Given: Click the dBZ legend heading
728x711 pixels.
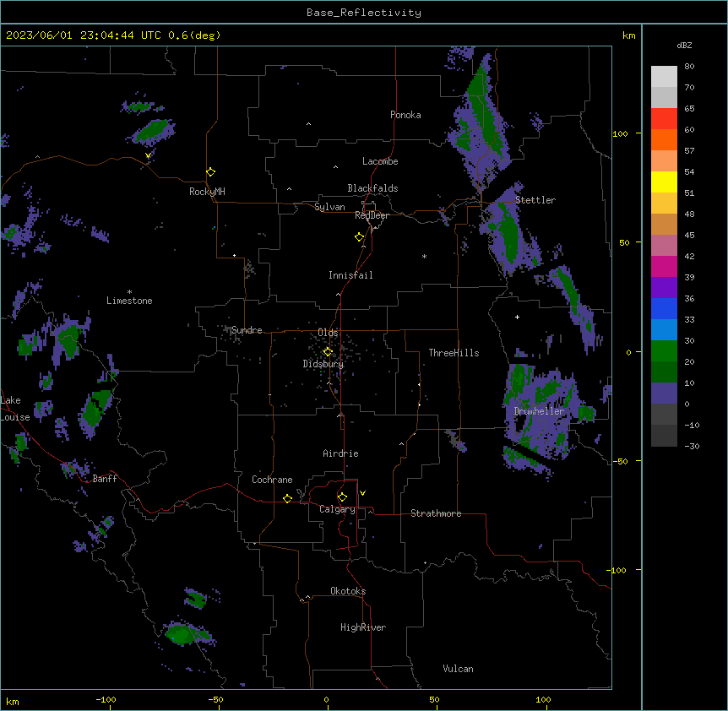Looking at the screenshot, I should [x=684, y=45].
